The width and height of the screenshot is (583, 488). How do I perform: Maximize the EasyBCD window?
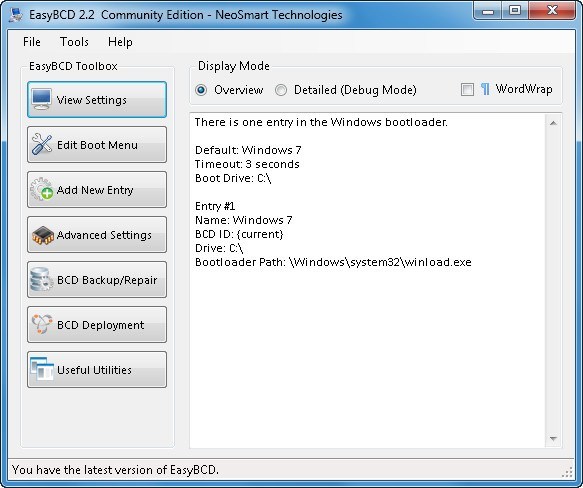[515, 11]
